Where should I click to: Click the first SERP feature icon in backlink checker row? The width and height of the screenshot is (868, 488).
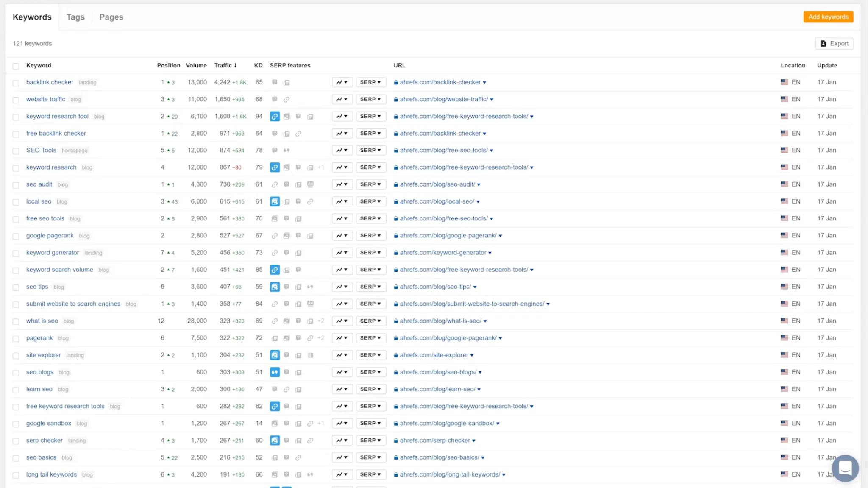(x=275, y=82)
